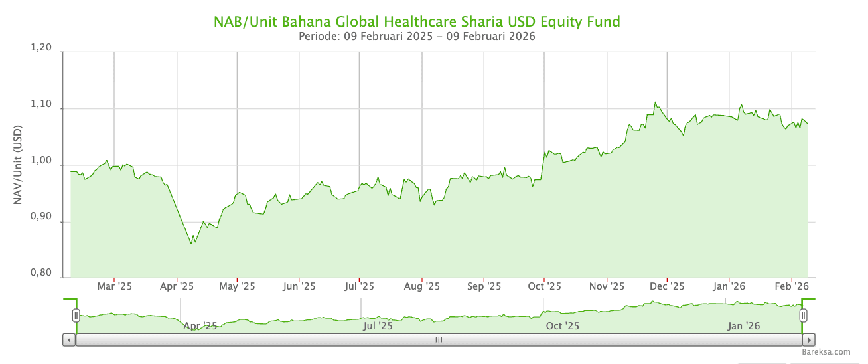Open the Bareksa.com credits link

[826, 352]
